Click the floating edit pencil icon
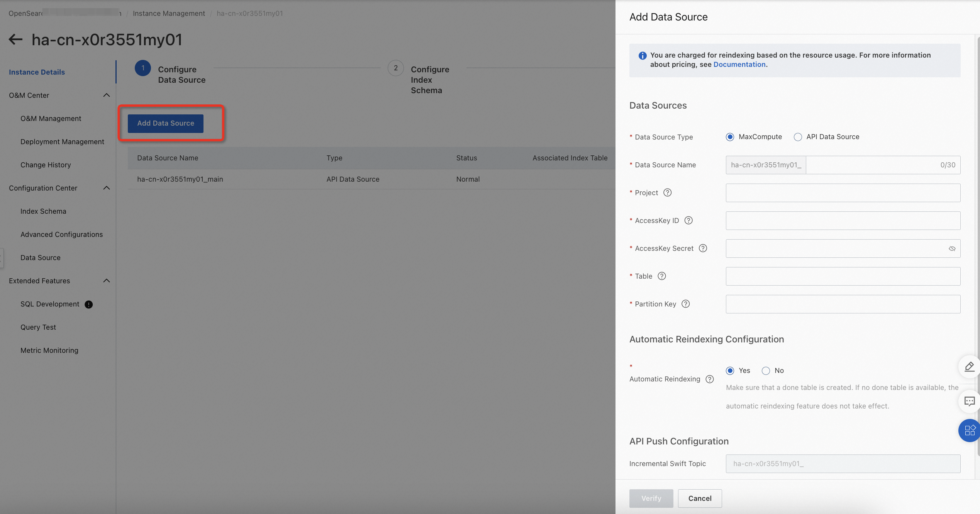 pyautogui.click(x=969, y=367)
